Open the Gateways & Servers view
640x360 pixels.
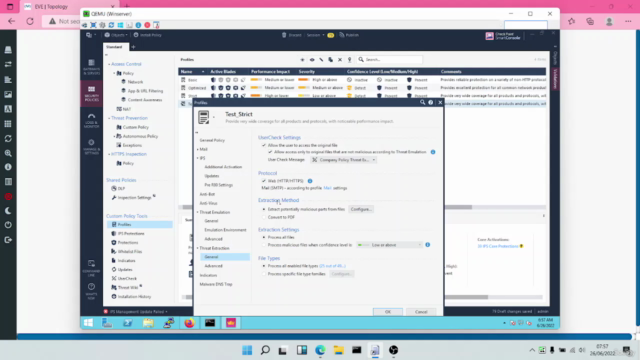pyautogui.click(x=91, y=67)
